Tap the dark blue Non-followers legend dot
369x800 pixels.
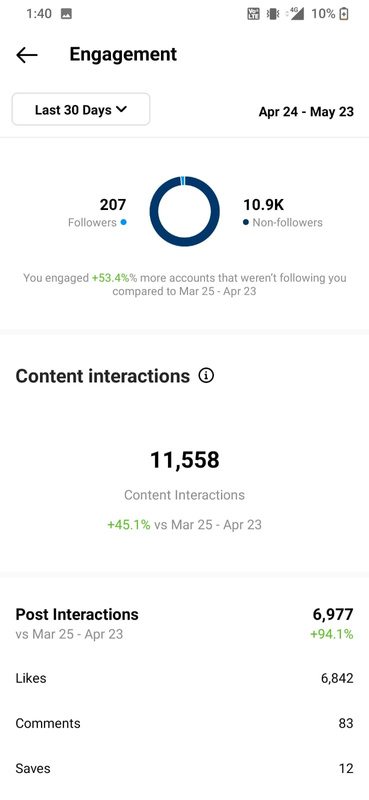click(x=246, y=222)
